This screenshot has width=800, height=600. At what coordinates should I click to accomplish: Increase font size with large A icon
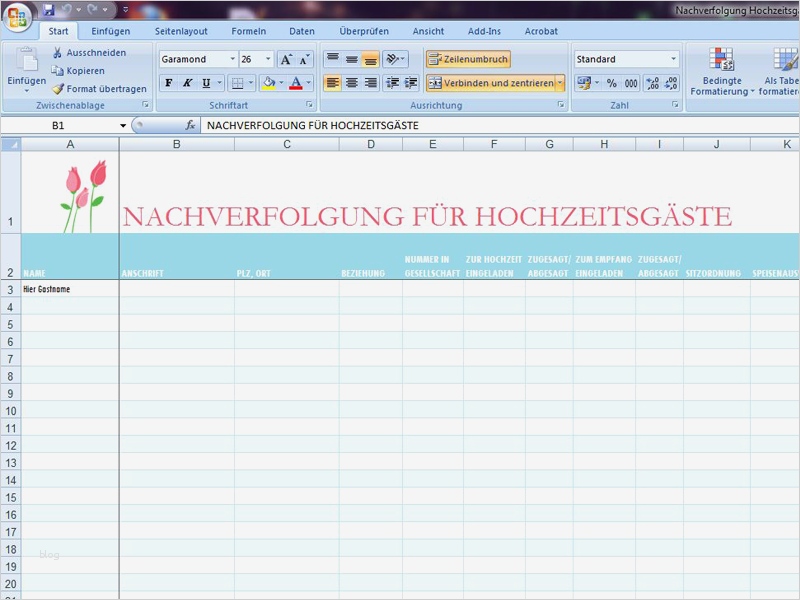pos(286,59)
